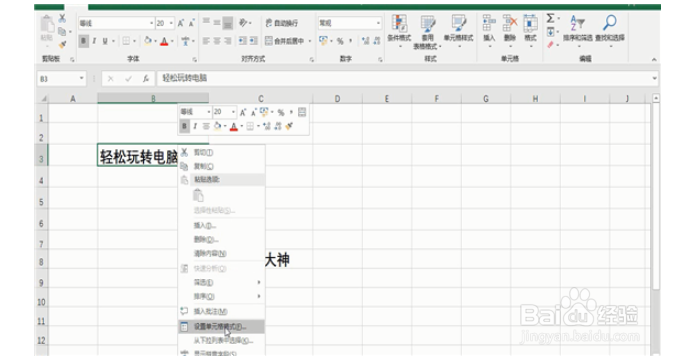678x360 pixels.
Task: Click increase decimal icon in ribbon number group
Action: 365,41
